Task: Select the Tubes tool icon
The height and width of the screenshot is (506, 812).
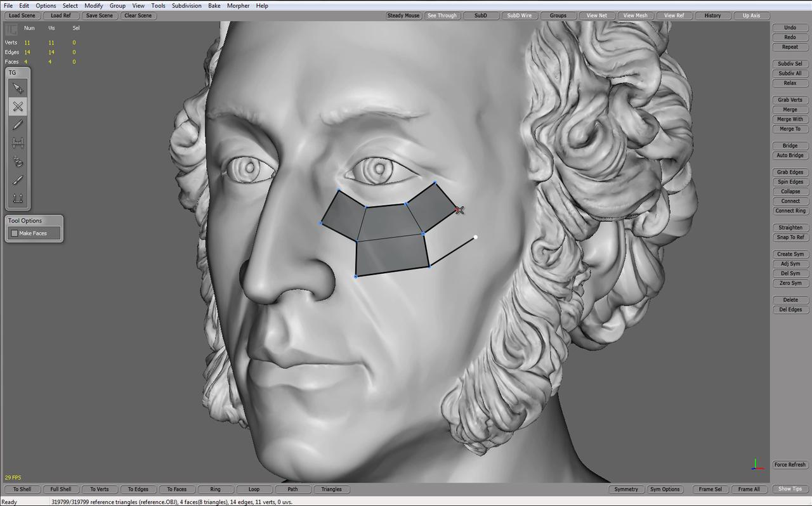Action: 18,162
